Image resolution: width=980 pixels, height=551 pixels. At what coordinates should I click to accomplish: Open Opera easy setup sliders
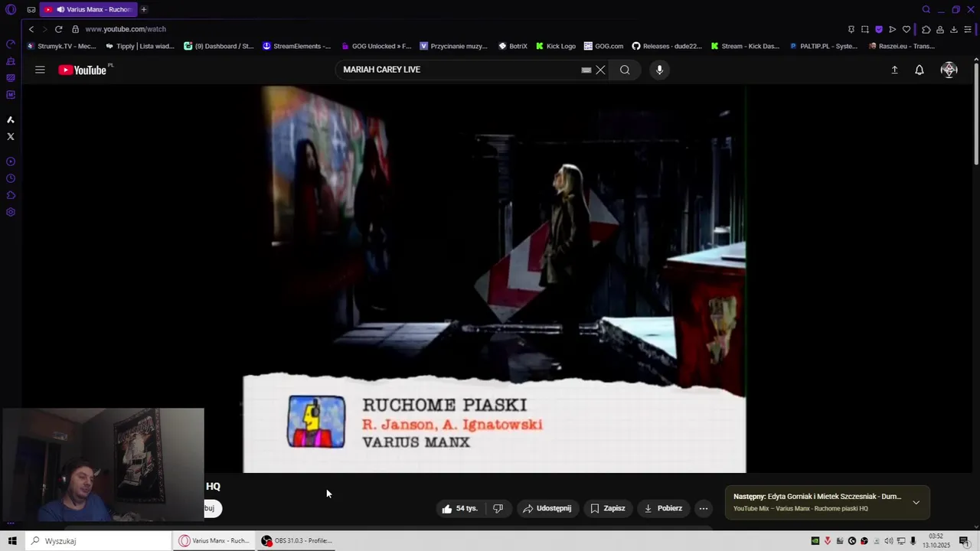[x=968, y=29]
